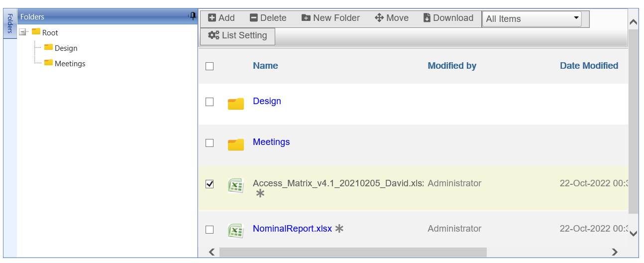The image size is (644, 263).
Task: Check the NominalReport.xlsx row checkbox
Action: 210,230
